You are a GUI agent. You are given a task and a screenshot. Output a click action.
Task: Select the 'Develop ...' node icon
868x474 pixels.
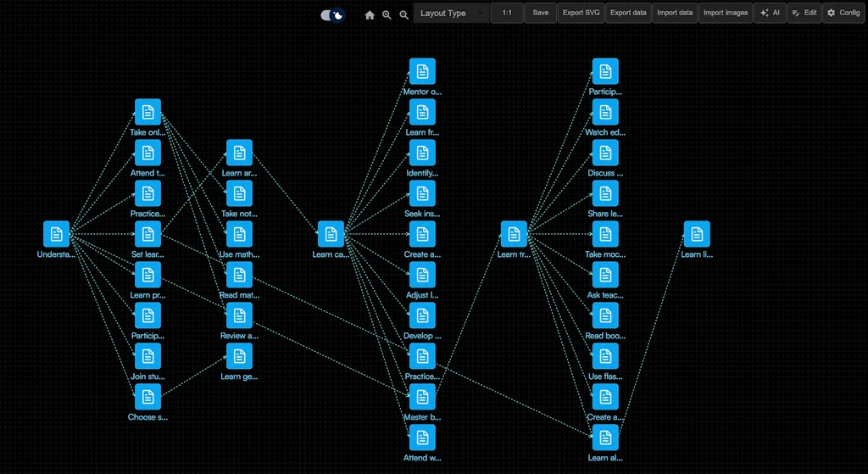point(422,315)
